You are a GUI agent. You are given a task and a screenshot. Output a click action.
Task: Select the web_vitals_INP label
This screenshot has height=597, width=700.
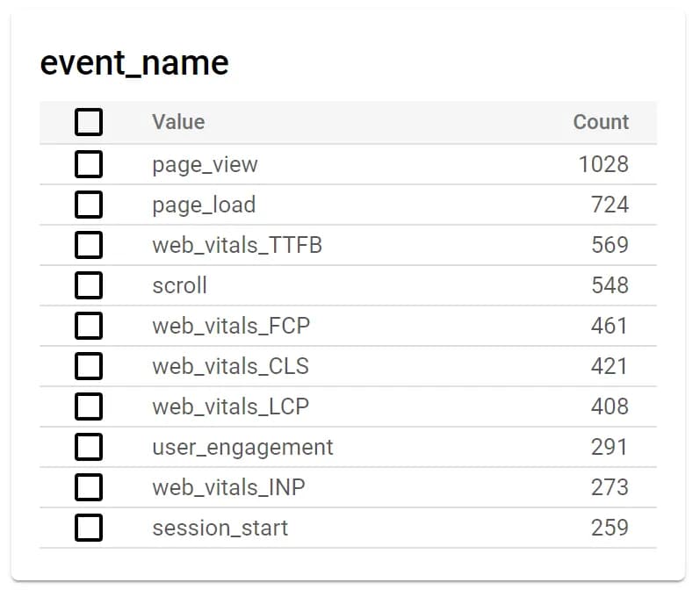pos(228,487)
